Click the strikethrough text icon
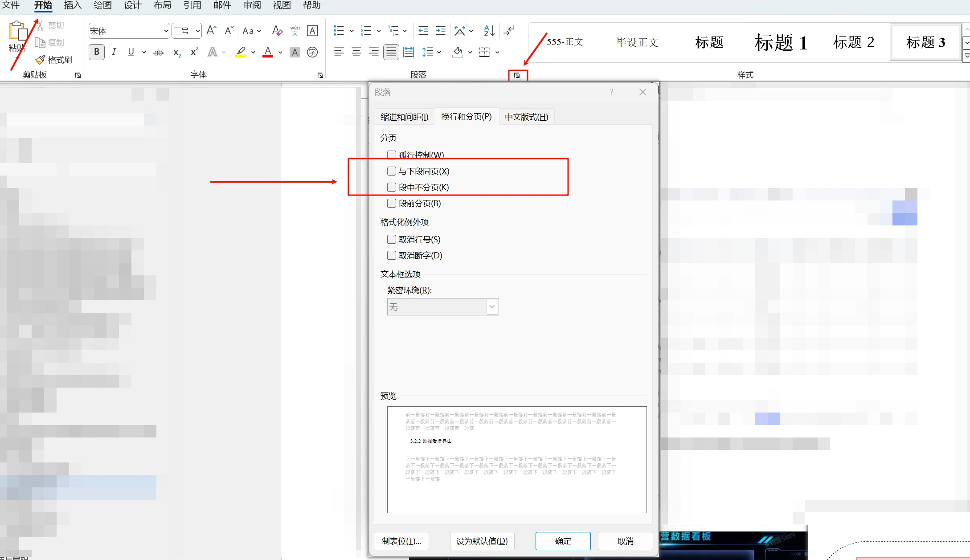The width and height of the screenshot is (970, 560). 159,53
